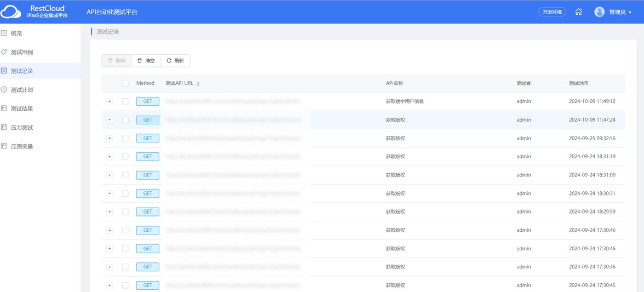Click the 清空 clear button
Screen dimensions: 644x292
146,61
